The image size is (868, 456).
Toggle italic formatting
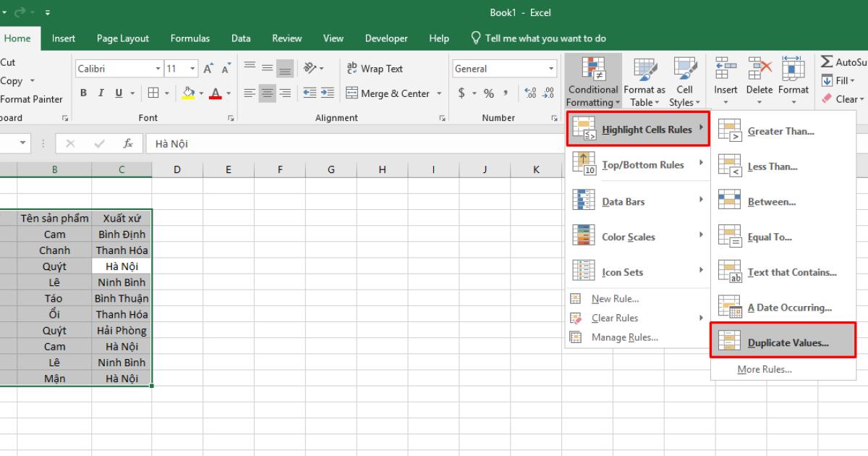pyautogui.click(x=101, y=93)
